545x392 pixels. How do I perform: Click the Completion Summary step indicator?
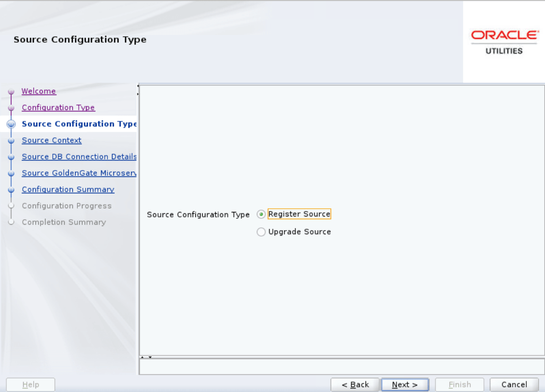[11, 222]
